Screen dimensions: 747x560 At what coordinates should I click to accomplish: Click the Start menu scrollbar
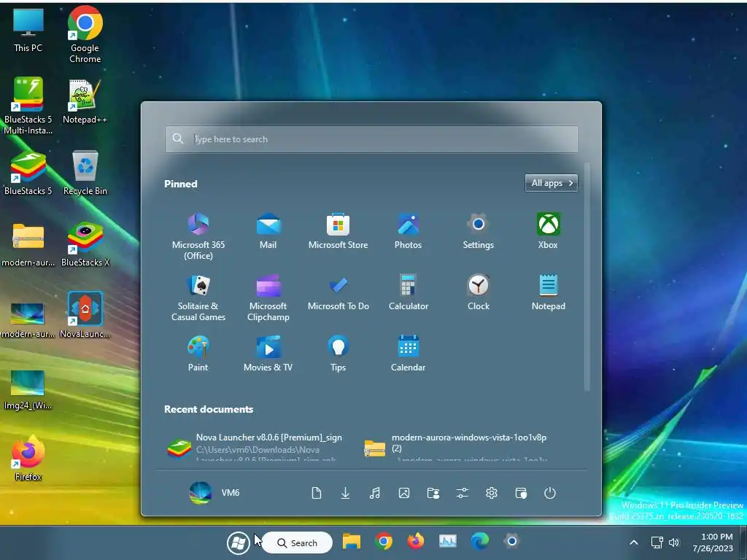[587, 276]
